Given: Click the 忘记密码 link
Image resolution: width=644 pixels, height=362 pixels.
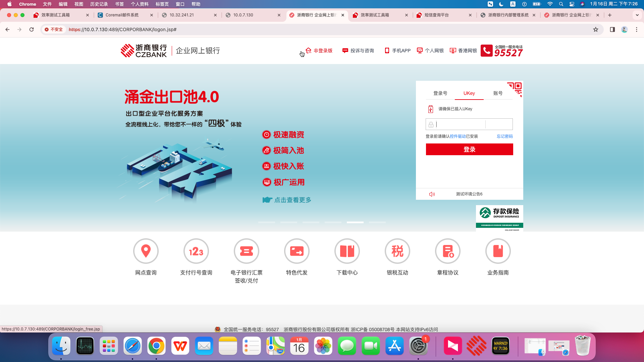Looking at the screenshot, I should point(505,136).
